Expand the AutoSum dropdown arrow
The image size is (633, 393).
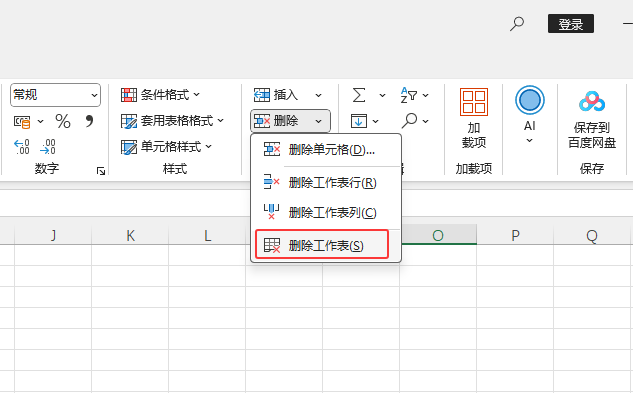(x=382, y=96)
